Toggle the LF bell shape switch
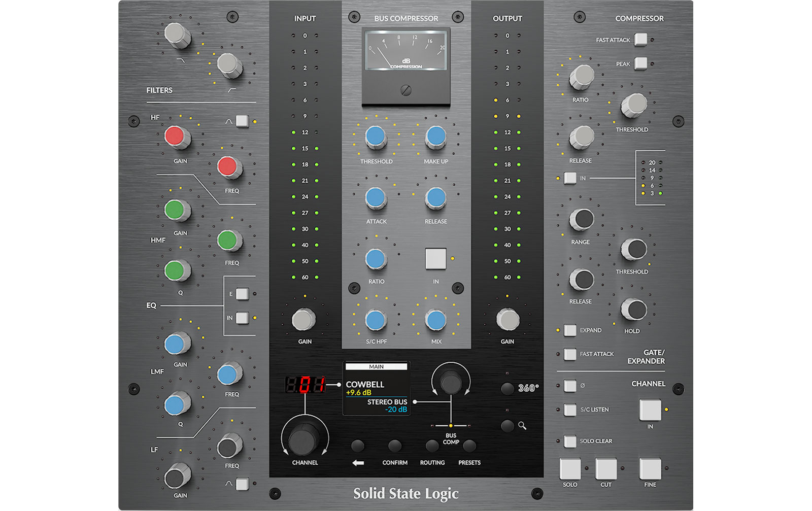This screenshot has height=511, width=812. [242, 484]
